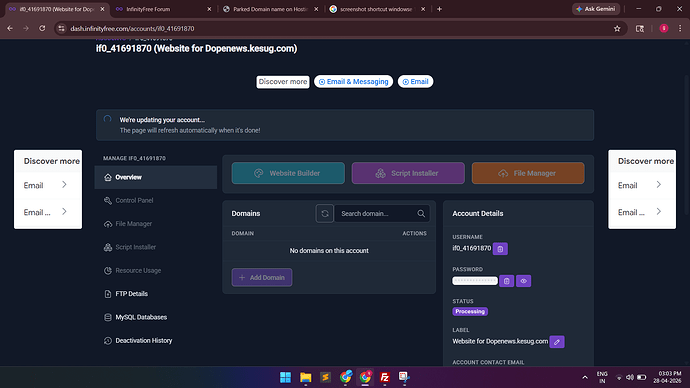Add a new domain

tap(262, 277)
